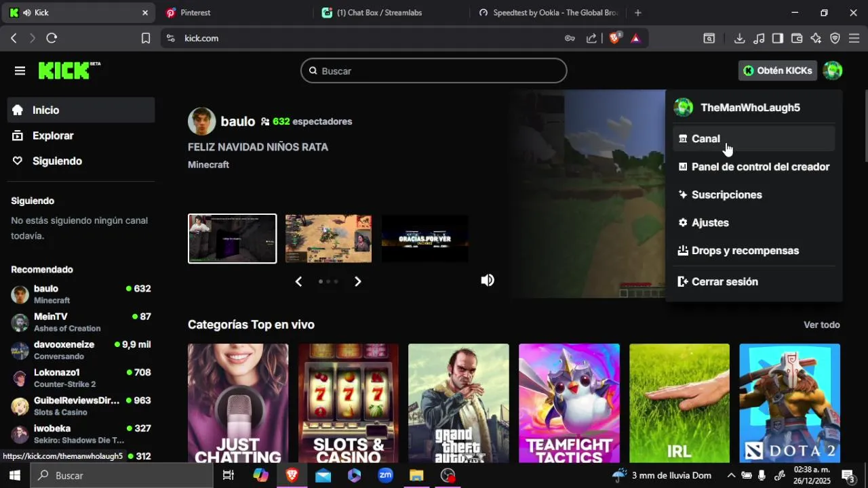Switch to the Chat Box / Streamlabs tab
868x488 pixels.
tap(391, 13)
